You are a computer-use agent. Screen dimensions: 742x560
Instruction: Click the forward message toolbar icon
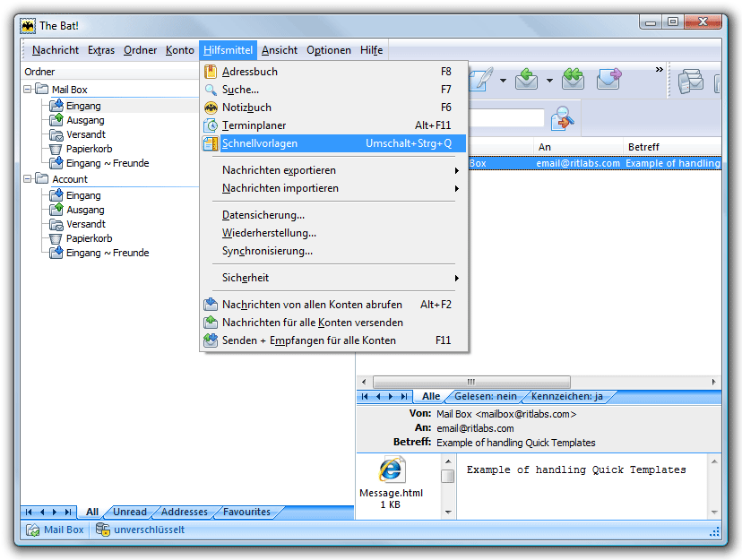click(x=609, y=79)
